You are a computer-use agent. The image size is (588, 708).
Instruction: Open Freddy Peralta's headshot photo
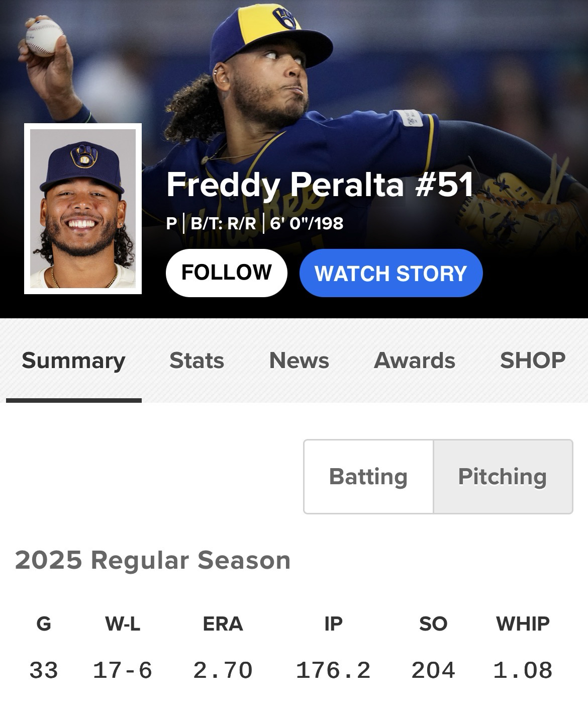coord(83,209)
